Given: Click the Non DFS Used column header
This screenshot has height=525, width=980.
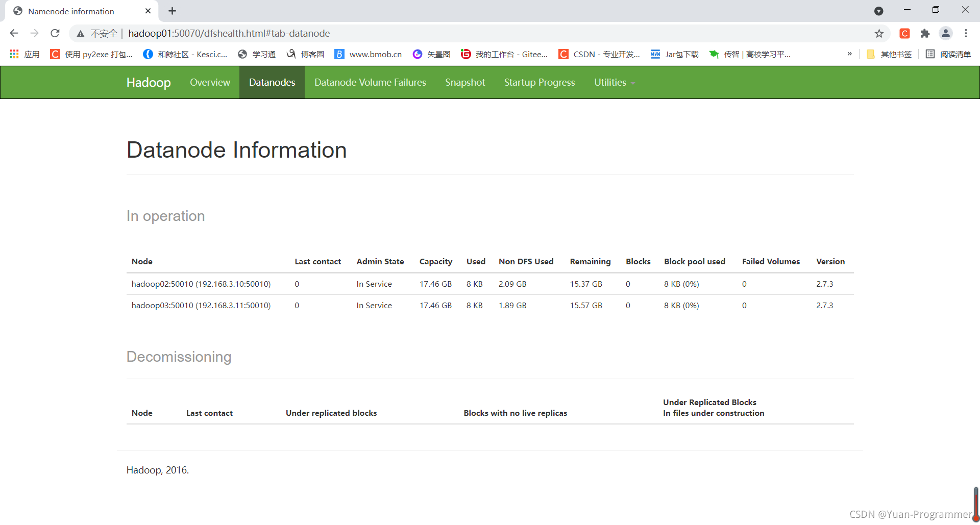Looking at the screenshot, I should (x=526, y=261).
